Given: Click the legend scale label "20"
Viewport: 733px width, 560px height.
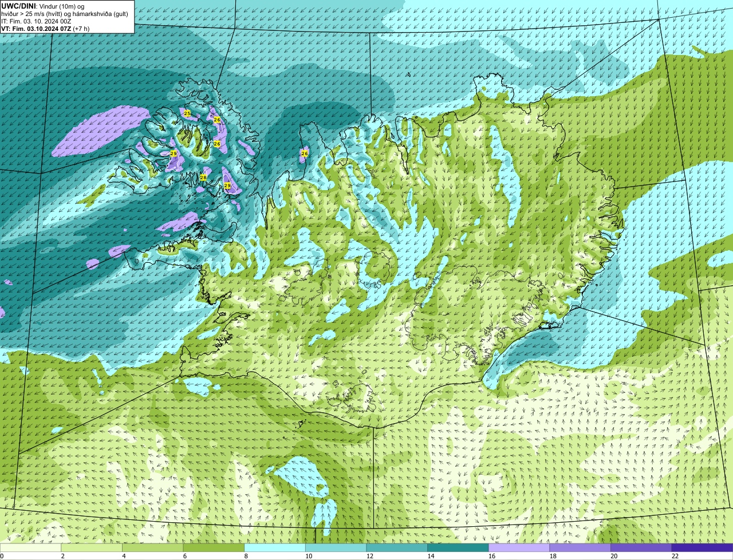Looking at the screenshot, I should (x=614, y=556).
